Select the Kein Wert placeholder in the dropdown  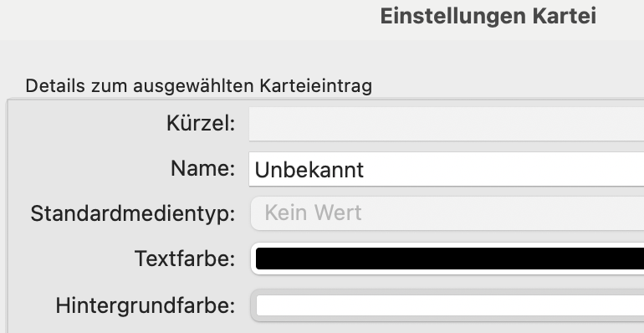click(x=313, y=213)
